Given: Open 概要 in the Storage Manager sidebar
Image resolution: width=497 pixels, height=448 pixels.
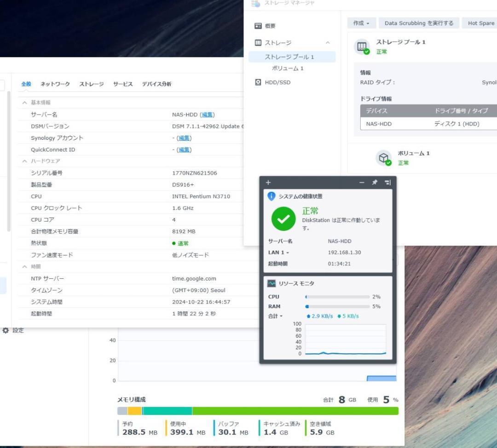Looking at the screenshot, I should pos(269,26).
